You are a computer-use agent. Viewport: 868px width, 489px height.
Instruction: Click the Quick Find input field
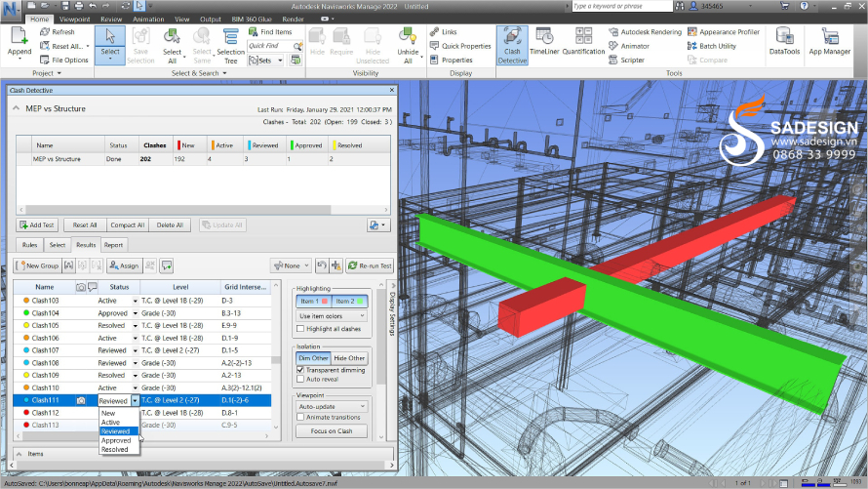point(271,46)
